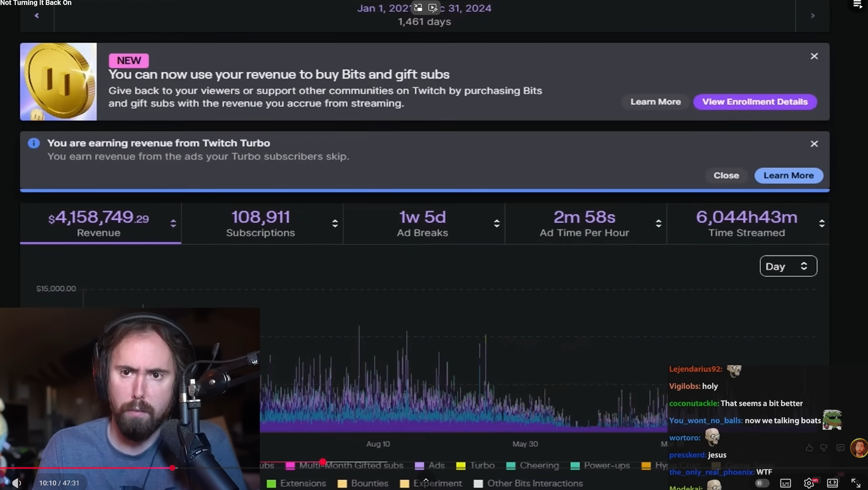Select the Time Streamed metric tab

747,223
